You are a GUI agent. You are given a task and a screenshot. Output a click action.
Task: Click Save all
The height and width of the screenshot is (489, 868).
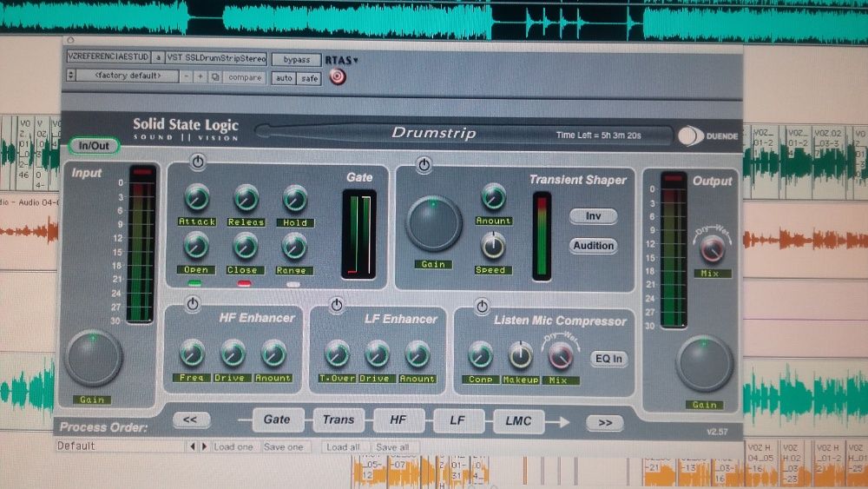coord(392,446)
